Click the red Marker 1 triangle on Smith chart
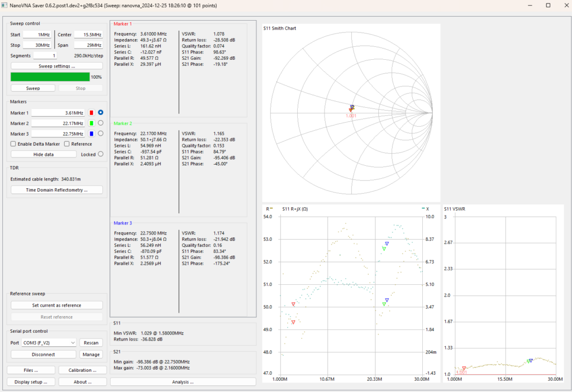Viewport: 572px width, 392px height. coord(351,110)
